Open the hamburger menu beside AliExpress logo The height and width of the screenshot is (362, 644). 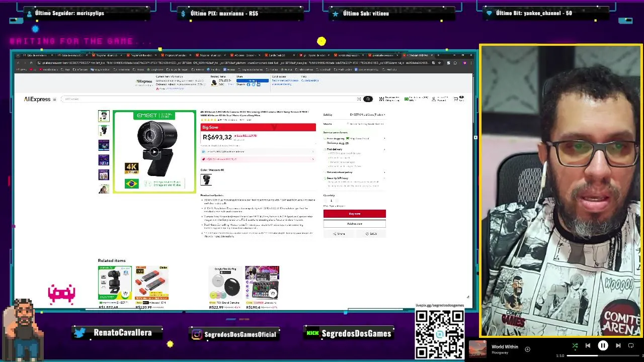(x=54, y=100)
